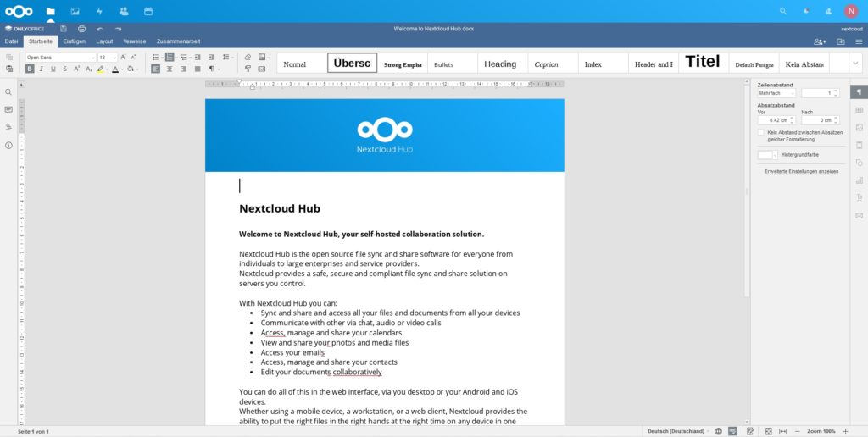
Task: Clear text style with eraser icon
Action: pyautogui.click(x=248, y=57)
